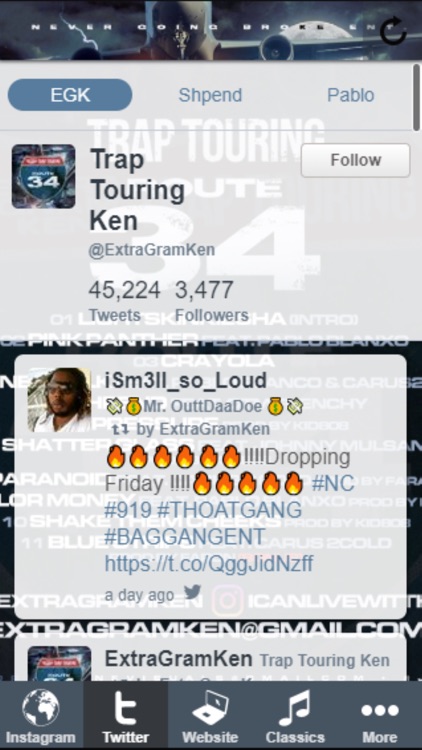Open iSm3ll_so_Loud avatar photo
Image resolution: width=422 pixels, height=750 pixels.
pos(59,400)
